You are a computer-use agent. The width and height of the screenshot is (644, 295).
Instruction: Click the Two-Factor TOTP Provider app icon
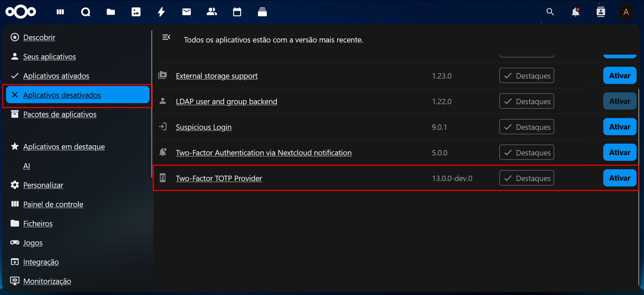[x=163, y=178]
